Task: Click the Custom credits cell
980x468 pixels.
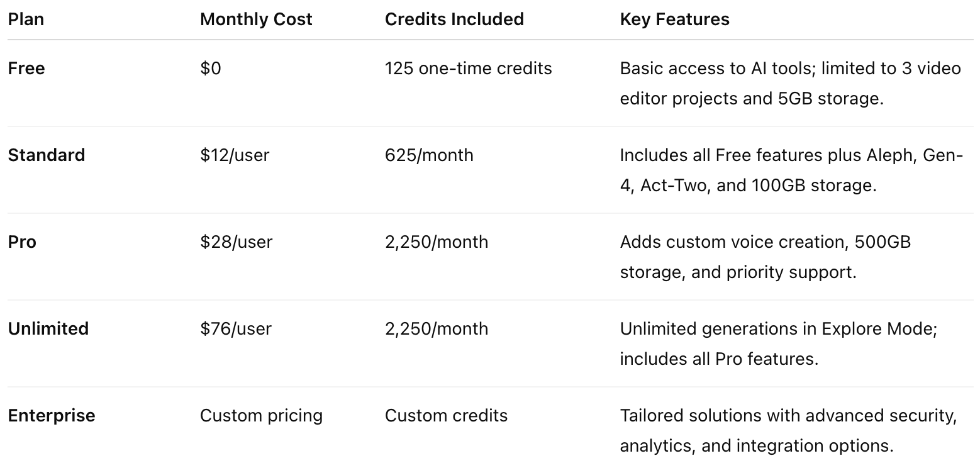Action: tap(446, 415)
